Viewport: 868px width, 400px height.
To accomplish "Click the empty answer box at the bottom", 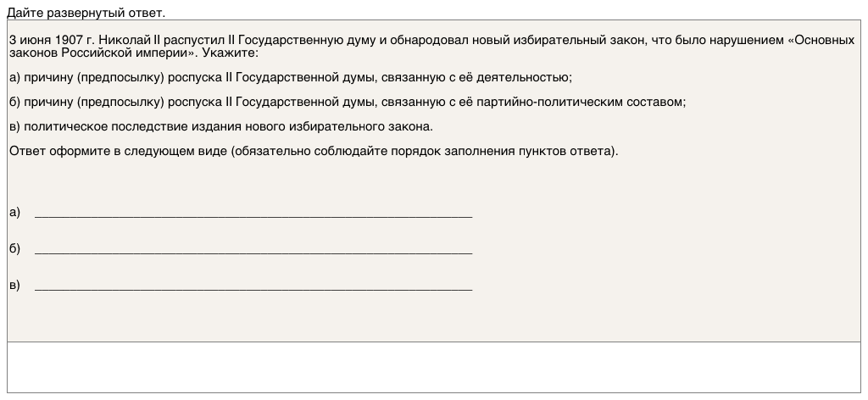I will [433, 366].
